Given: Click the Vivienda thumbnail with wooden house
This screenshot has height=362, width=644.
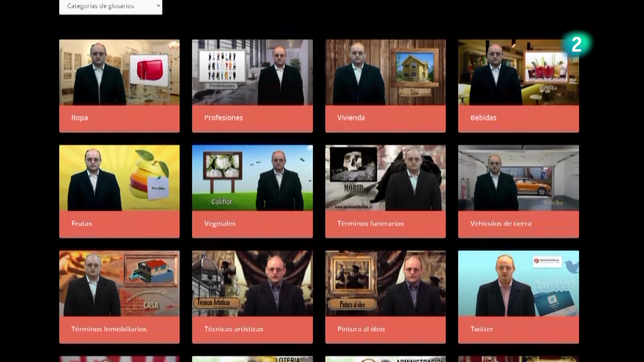Looking at the screenshot, I should point(385,72).
